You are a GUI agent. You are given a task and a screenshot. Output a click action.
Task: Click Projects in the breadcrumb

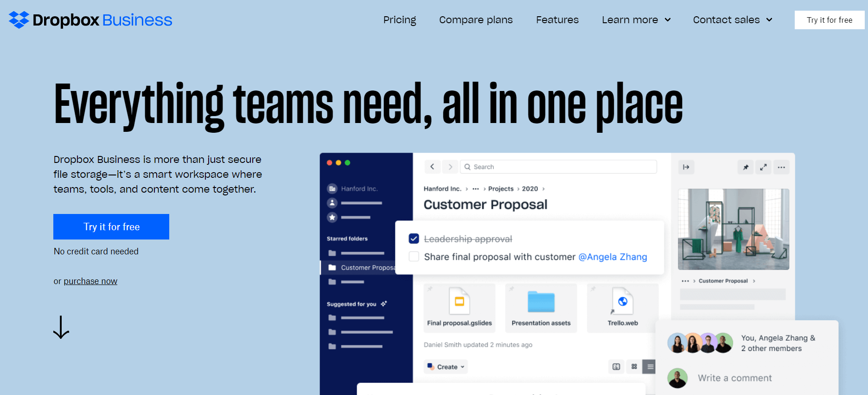(x=501, y=188)
